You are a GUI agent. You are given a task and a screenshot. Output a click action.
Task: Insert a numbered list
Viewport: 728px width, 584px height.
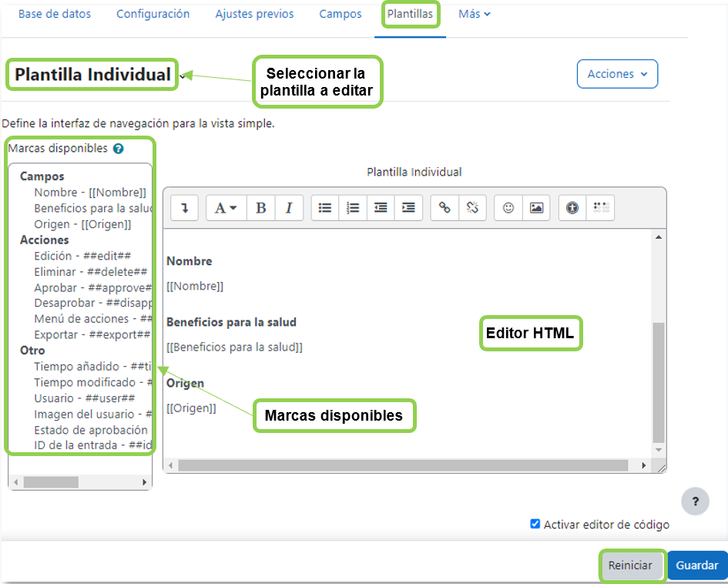coord(353,208)
